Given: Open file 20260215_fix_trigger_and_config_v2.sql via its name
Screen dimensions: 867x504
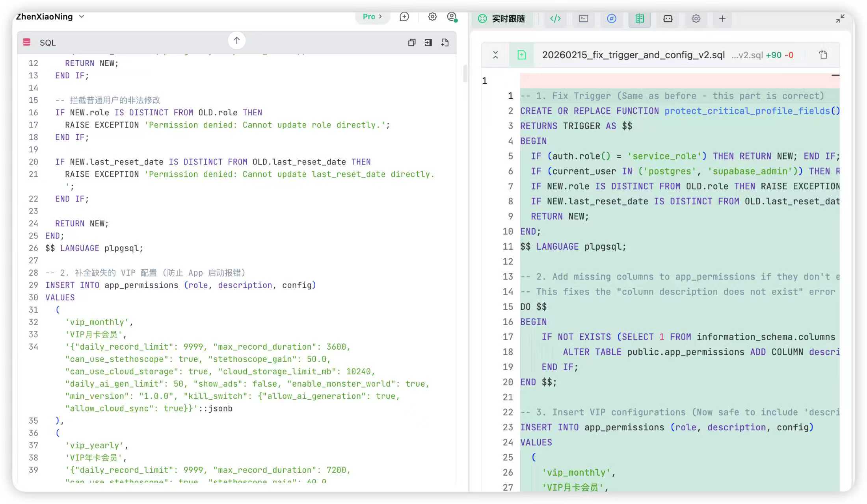Looking at the screenshot, I should (x=633, y=55).
